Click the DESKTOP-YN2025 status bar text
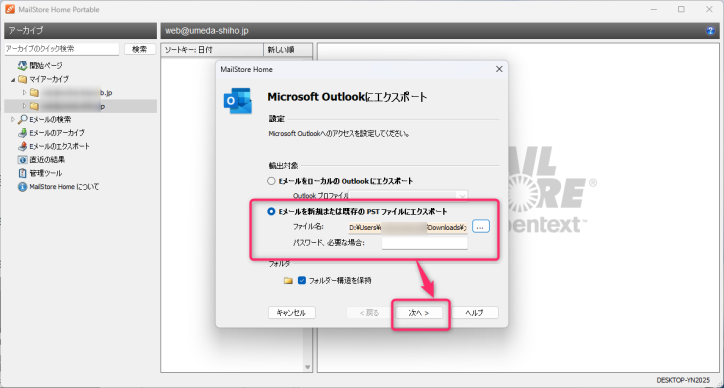This screenshot has width=724, height=388. [683, 380]
